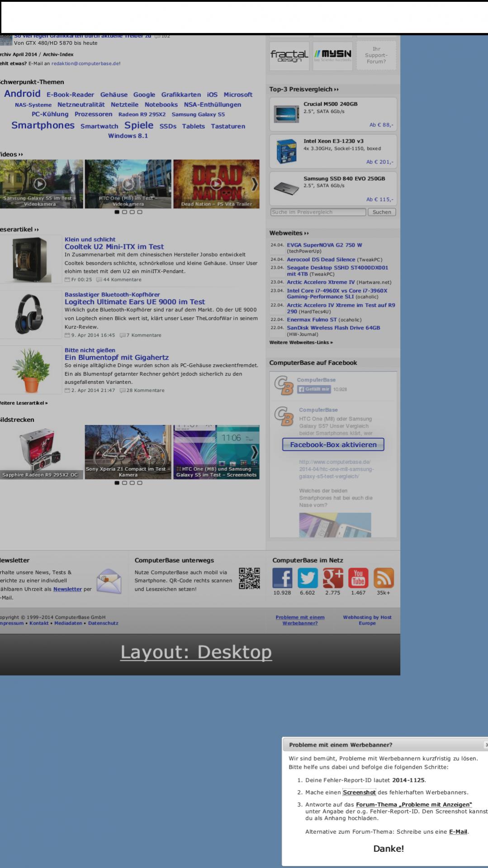This screenshot has height=868, width=488.
Task: Click the MYSN sponsor logo
Action: (333, 56)
